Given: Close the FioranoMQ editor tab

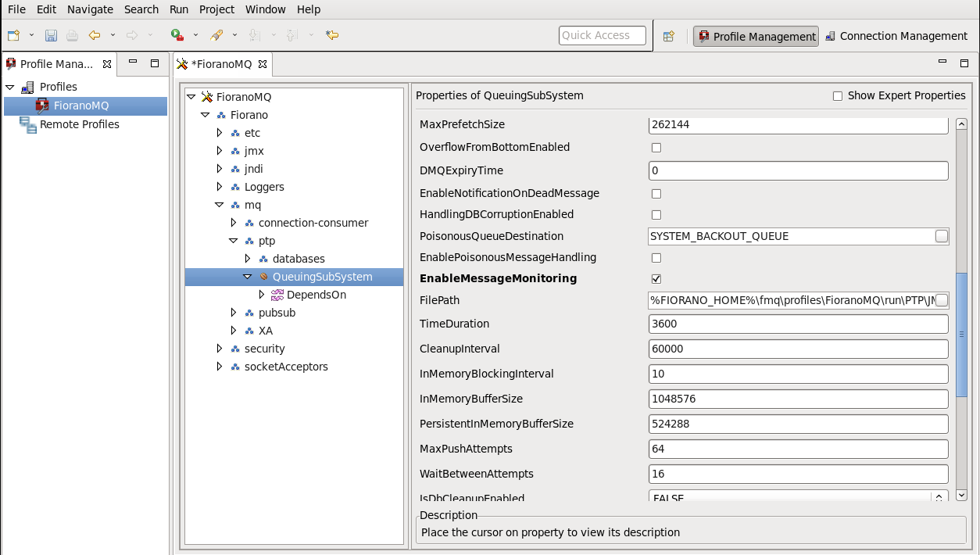Looking at the screenshot, I should [263, 64].
